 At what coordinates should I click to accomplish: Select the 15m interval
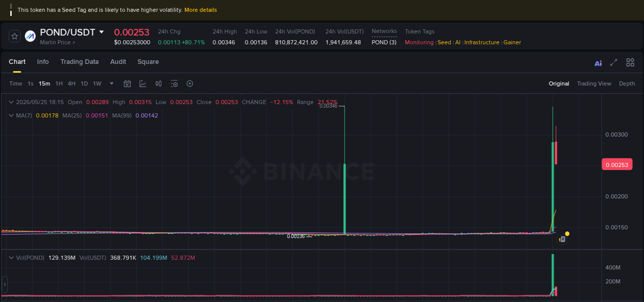coord(44,83)
